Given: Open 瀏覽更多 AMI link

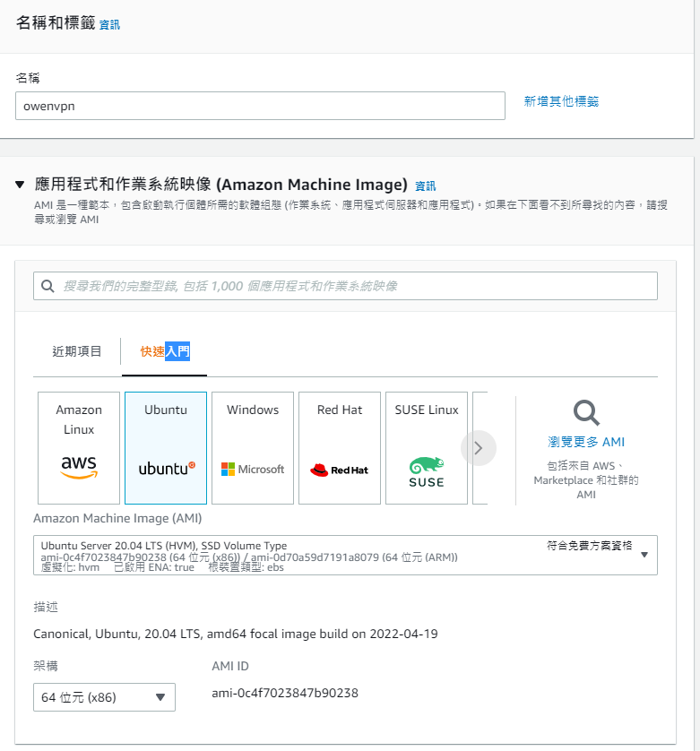Looking at the screenshot, I should pos(586,442).
